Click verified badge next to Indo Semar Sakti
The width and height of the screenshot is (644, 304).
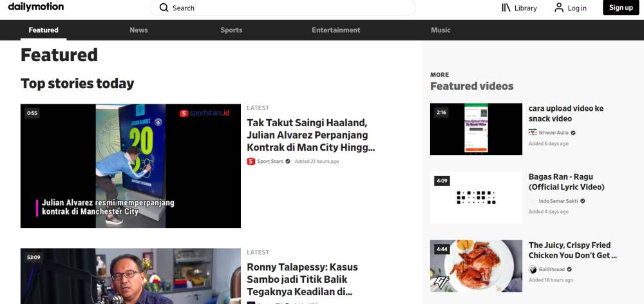[x=582, y=201]
